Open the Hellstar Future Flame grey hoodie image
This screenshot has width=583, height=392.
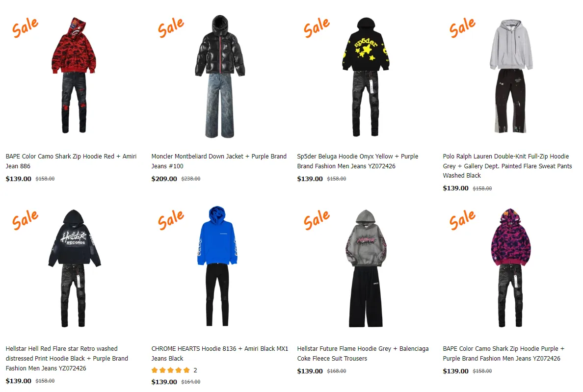366,268
